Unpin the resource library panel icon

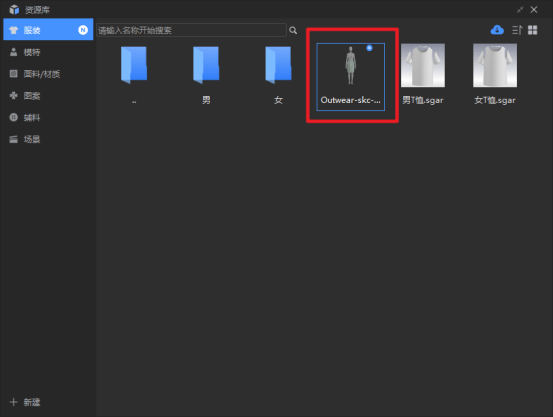click(520, 10)
